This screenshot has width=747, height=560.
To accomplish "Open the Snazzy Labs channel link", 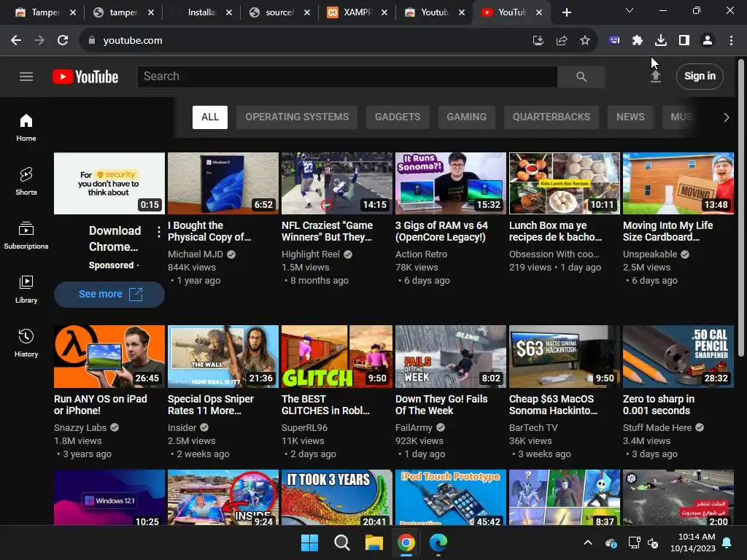I will 80,427.
